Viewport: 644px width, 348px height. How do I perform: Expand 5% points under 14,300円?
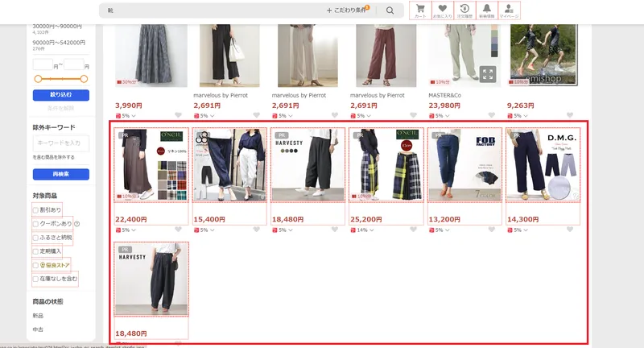click(x=518, y=230)
